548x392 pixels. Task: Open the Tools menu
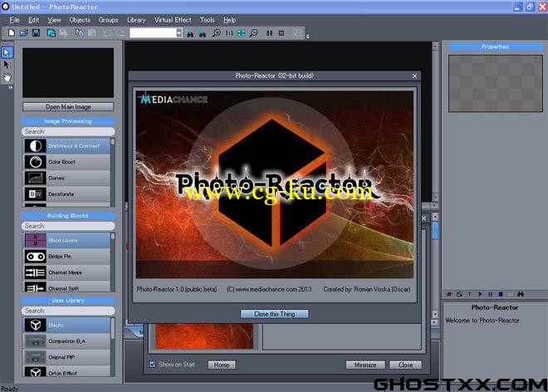coord(208,20)
